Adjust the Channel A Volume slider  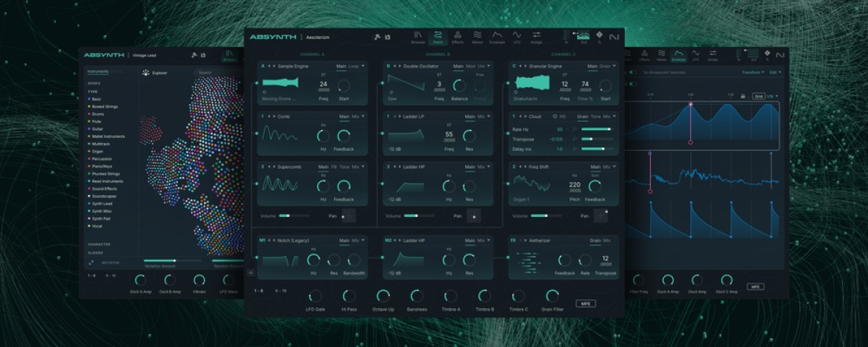tap(295, 215)
